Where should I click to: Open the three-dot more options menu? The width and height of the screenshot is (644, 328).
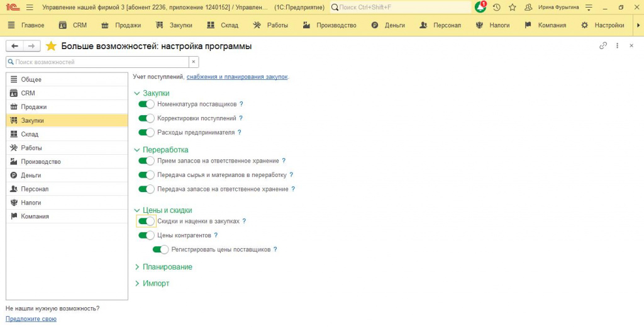point(617,45)
